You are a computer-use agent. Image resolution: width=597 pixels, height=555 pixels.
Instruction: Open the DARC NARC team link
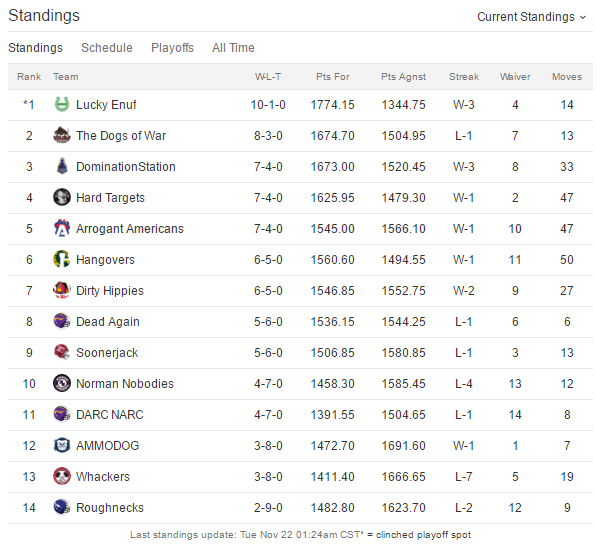coord(110,415)
